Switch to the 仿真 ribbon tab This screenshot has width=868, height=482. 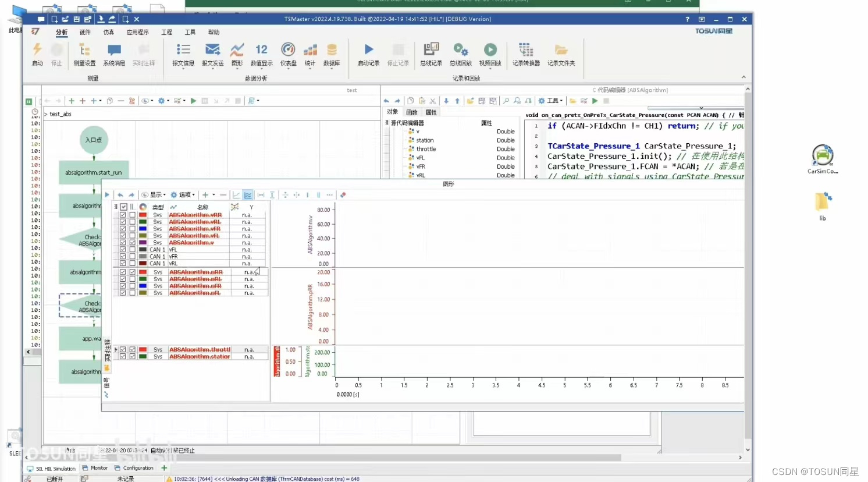point(109,32)
